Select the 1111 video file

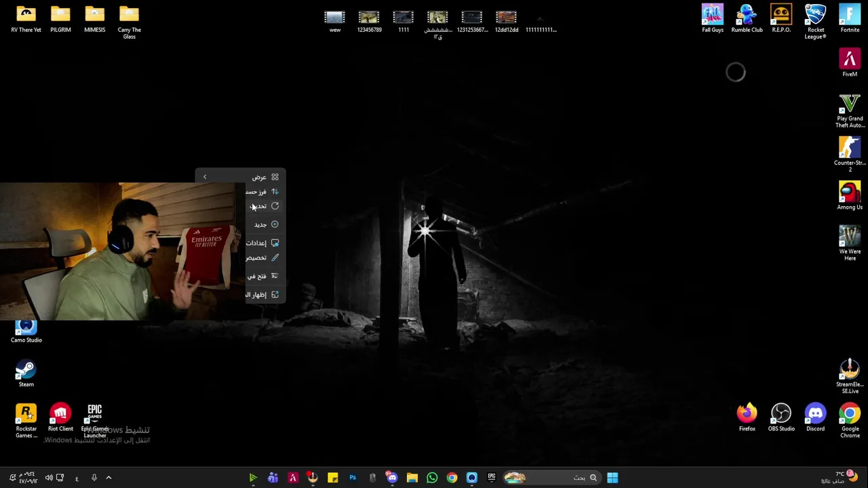click(403, 21)
